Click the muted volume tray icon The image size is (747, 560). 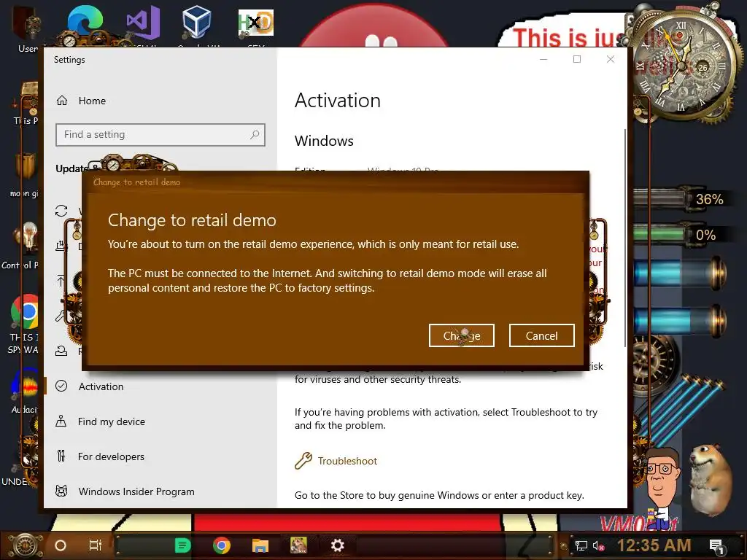coord(598,545)
